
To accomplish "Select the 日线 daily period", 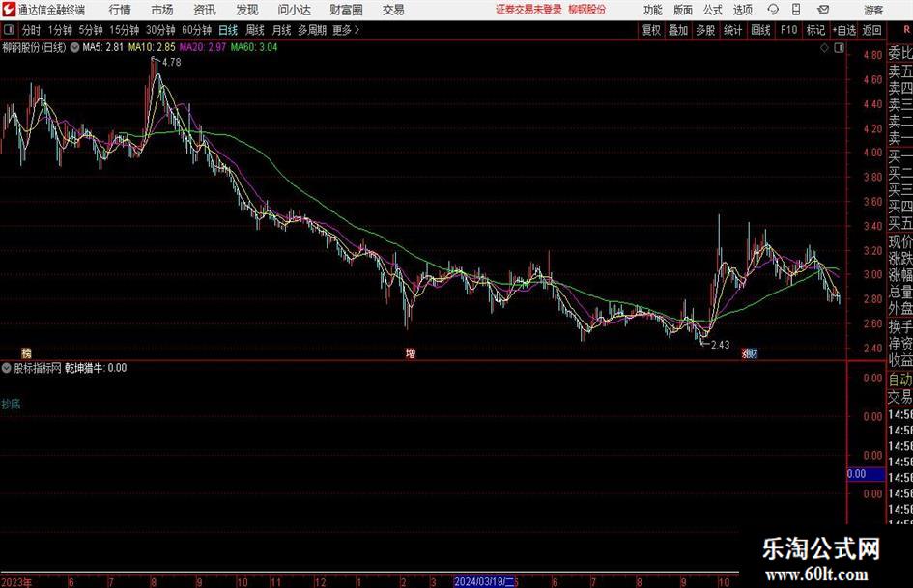I will pyautogui.click(x=228, y=30).
